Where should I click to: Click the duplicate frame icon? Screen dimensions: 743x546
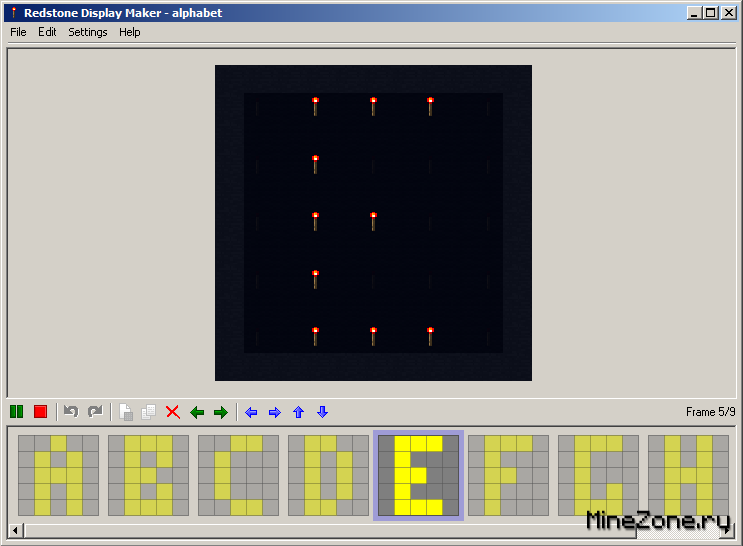click(x=149, y=412)
